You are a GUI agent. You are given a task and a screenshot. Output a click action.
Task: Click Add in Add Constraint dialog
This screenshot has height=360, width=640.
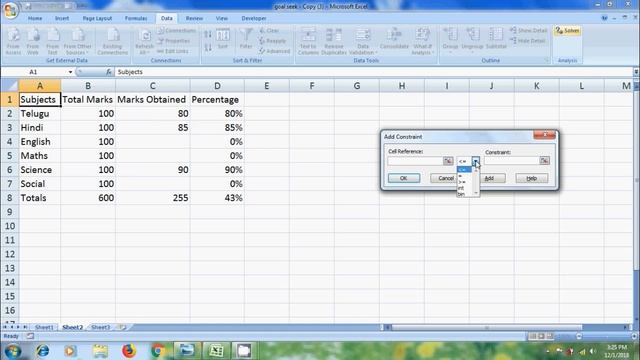tap(492, 178)
